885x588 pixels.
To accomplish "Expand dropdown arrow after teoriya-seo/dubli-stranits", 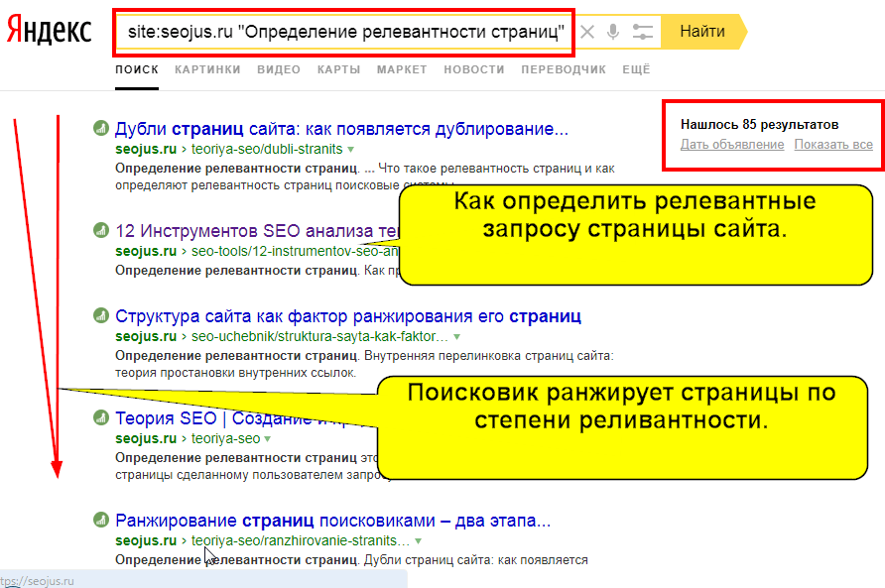I will [350, 150].
